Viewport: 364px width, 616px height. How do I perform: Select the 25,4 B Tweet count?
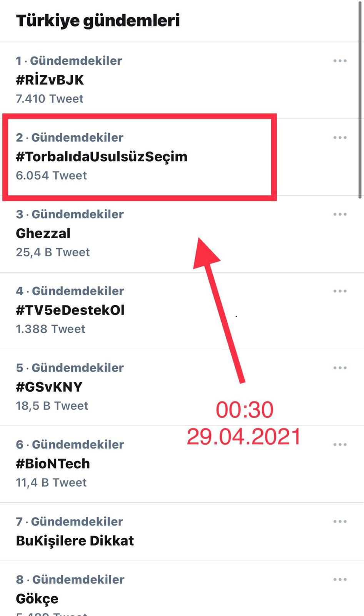click(x=53, y=252)
